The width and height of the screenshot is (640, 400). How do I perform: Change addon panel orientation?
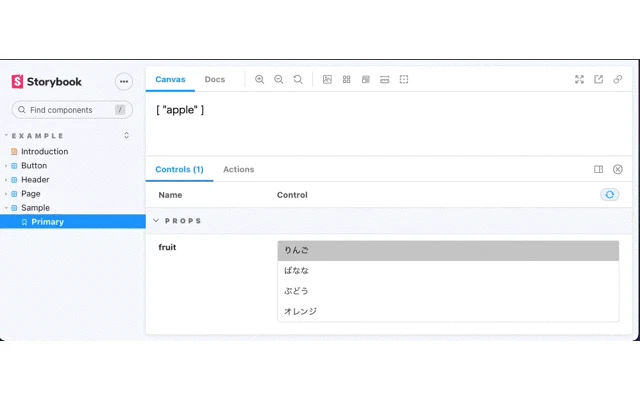[599, 169]
